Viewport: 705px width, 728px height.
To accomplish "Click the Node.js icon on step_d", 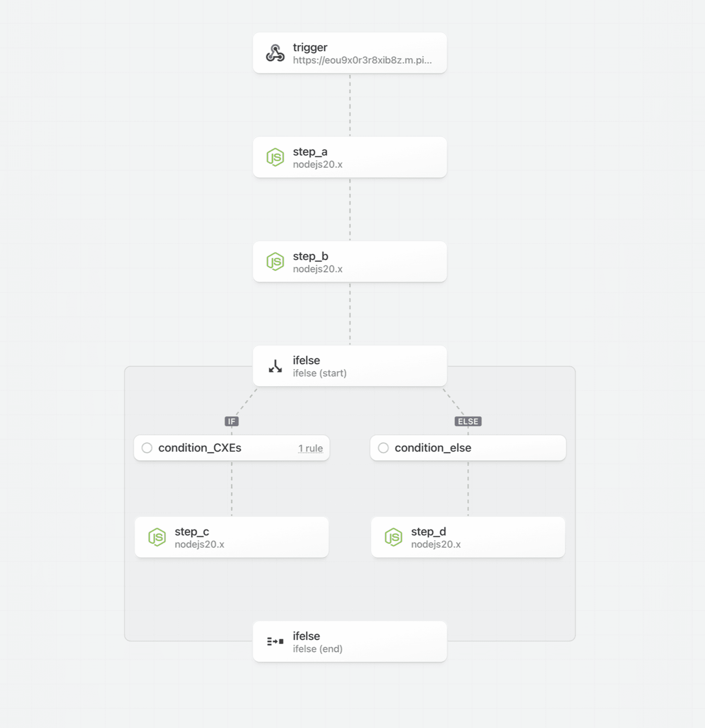I will 393,537.
